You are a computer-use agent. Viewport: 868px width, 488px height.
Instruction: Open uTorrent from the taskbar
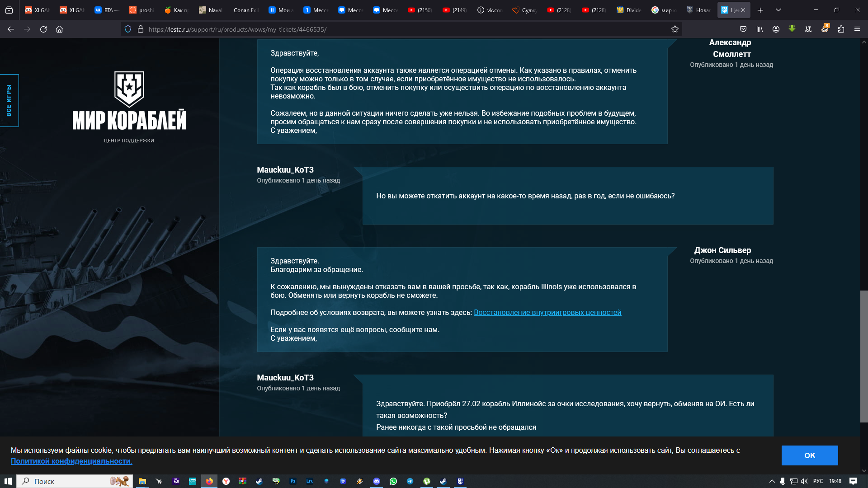(x=427, y=481)
